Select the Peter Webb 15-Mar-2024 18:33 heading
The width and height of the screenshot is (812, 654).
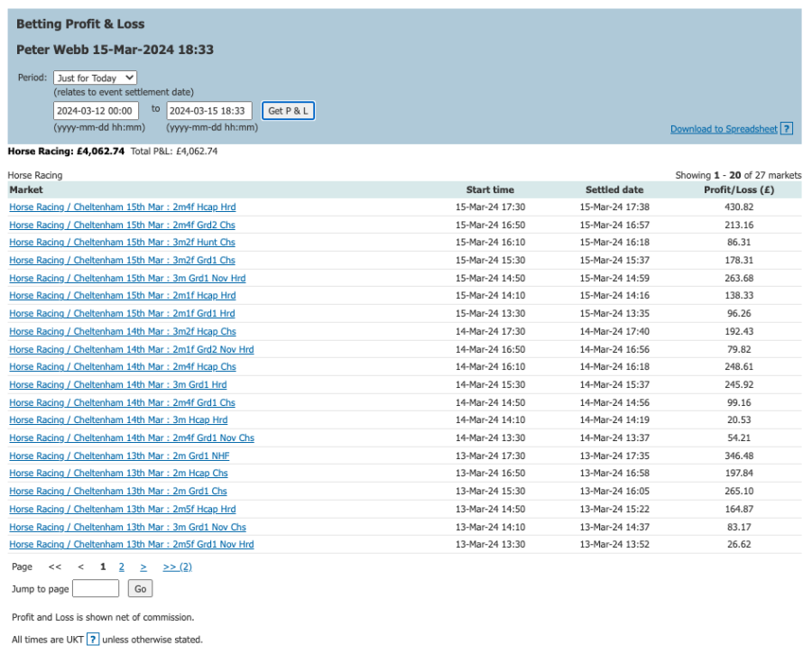point(115,50)
